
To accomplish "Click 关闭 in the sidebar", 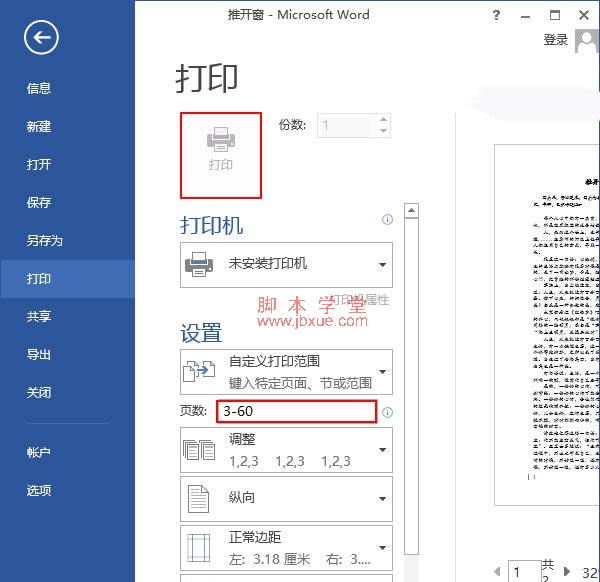I will tap(39, 392).
